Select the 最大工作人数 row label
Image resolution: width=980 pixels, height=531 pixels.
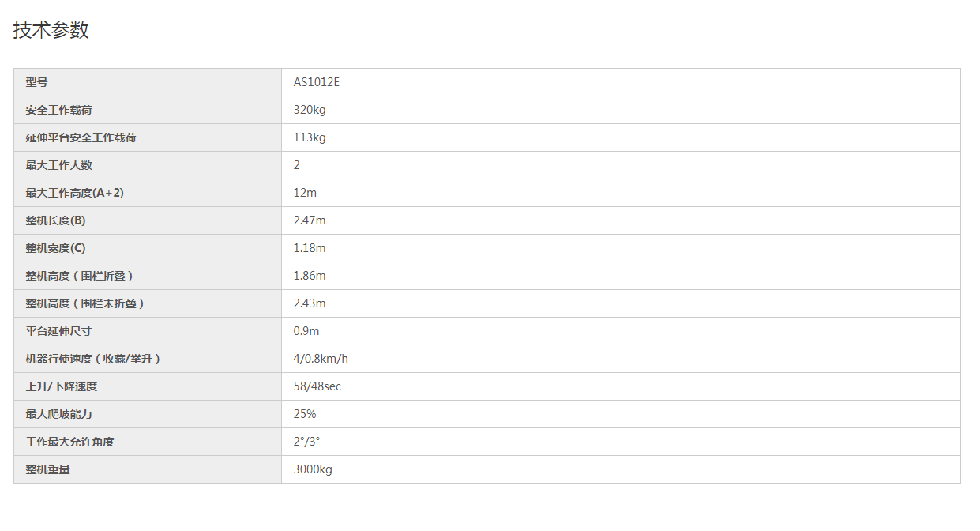coord(58,165)
